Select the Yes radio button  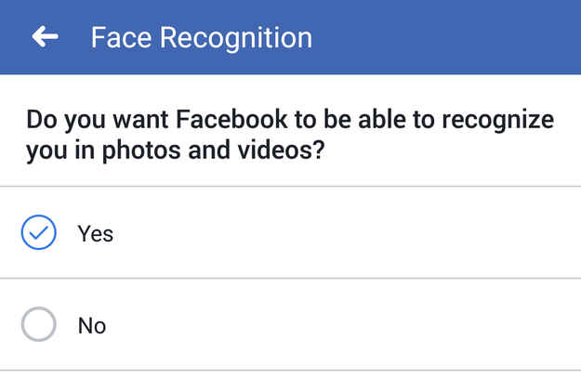coord(38,232)
